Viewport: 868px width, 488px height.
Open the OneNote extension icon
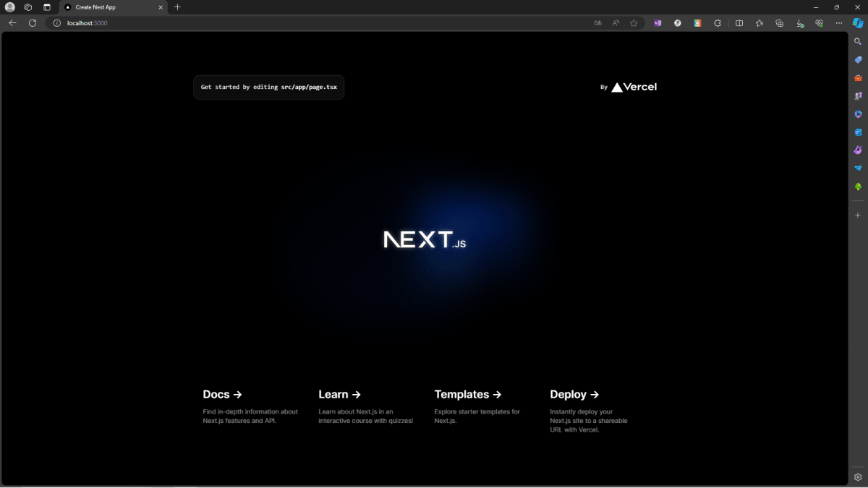[x=658, y=23]
